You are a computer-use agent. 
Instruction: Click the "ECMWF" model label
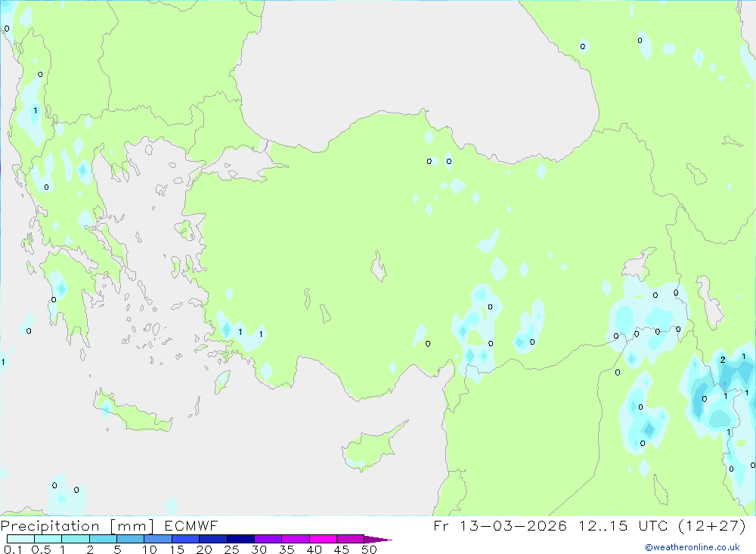[191, 526]
